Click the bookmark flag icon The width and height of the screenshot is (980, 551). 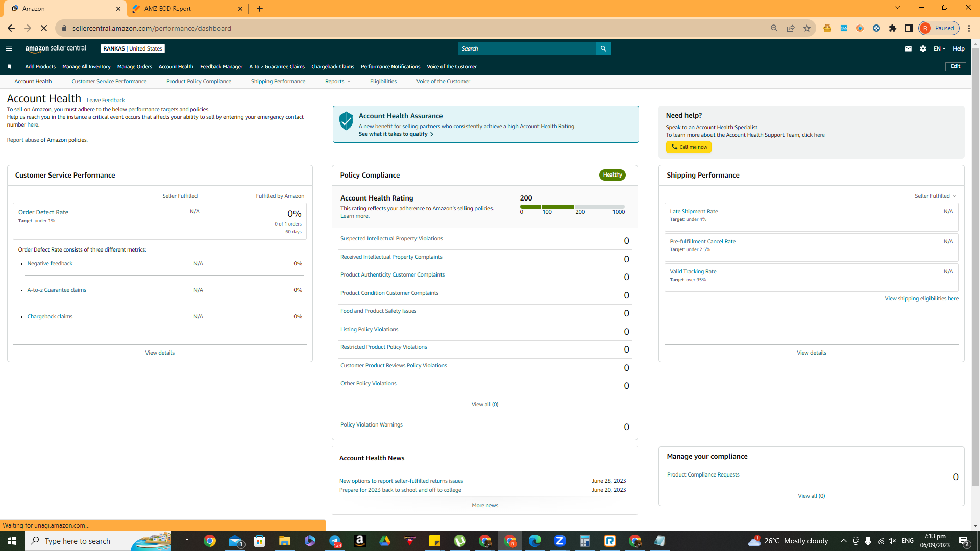pyautogui.click(x=9, y=67)
